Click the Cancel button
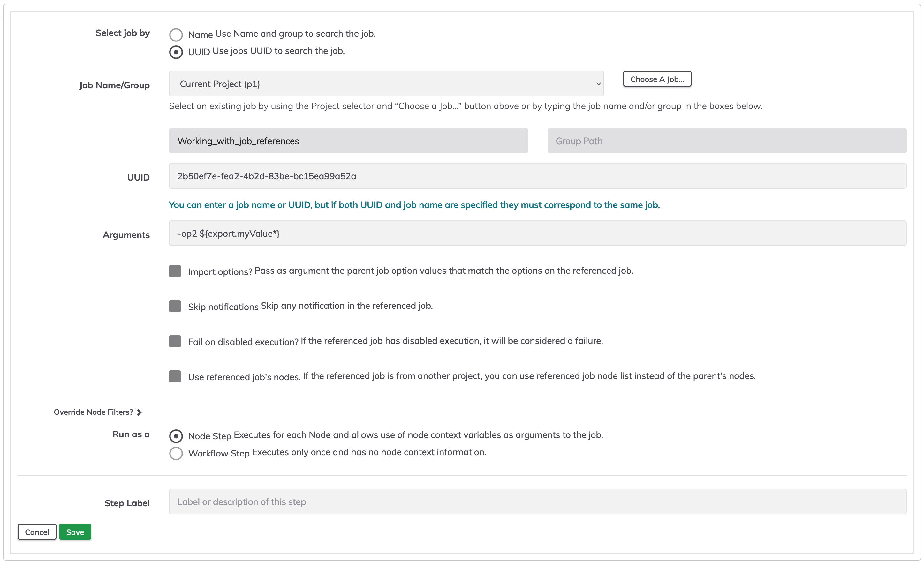This screenshot has height=564, width=924. 37,532
